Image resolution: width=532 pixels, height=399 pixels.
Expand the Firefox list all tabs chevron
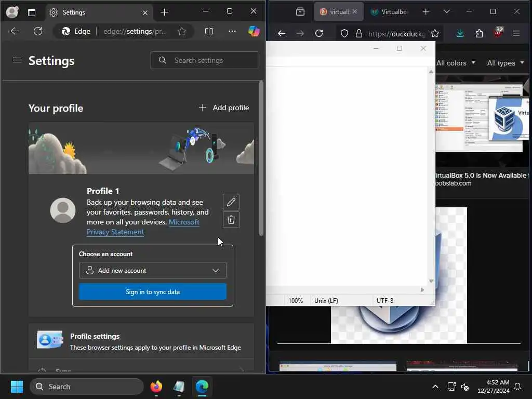pos(446,11)
